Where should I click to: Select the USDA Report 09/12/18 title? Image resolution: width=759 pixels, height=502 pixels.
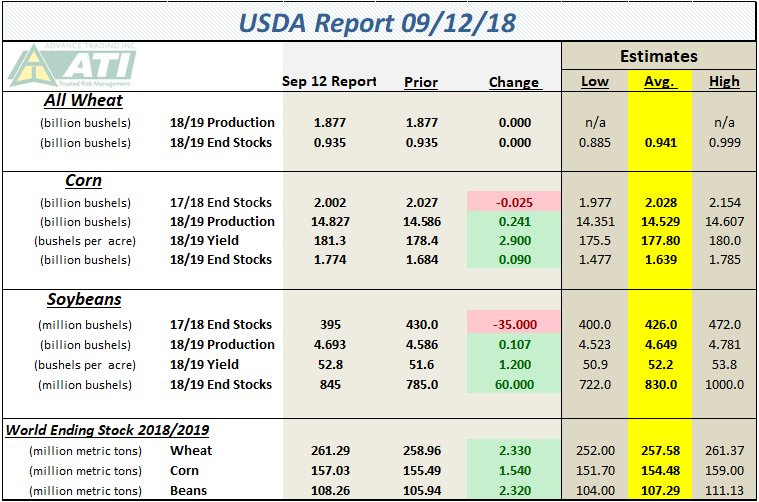[x=379, y=21]
